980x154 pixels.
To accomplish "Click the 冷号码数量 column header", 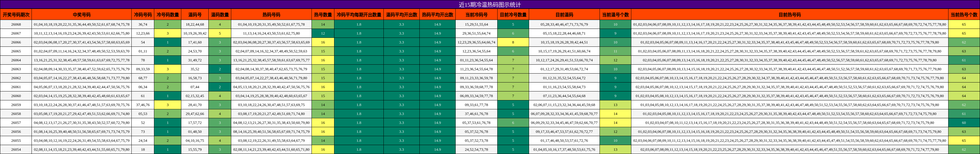I will click(168, 15).
